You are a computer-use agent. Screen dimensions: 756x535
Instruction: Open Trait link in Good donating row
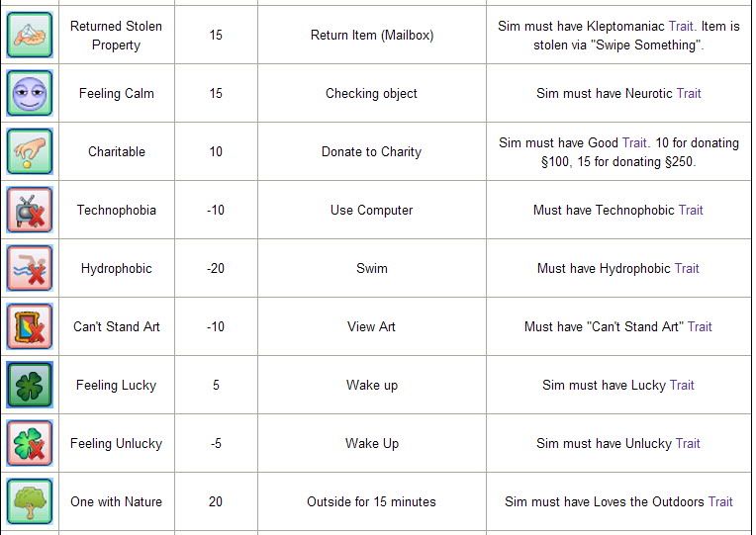click(634, 142)
